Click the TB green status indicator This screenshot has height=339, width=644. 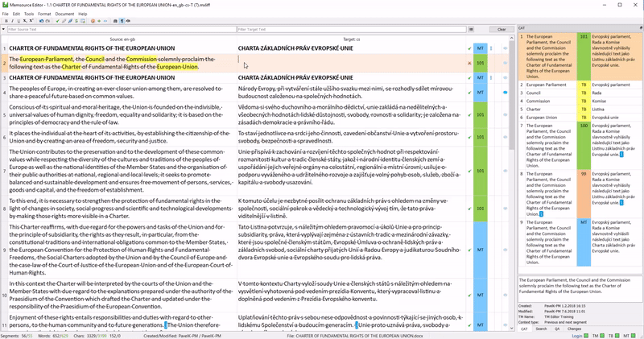pyautogui.click(x=617, y=336)
